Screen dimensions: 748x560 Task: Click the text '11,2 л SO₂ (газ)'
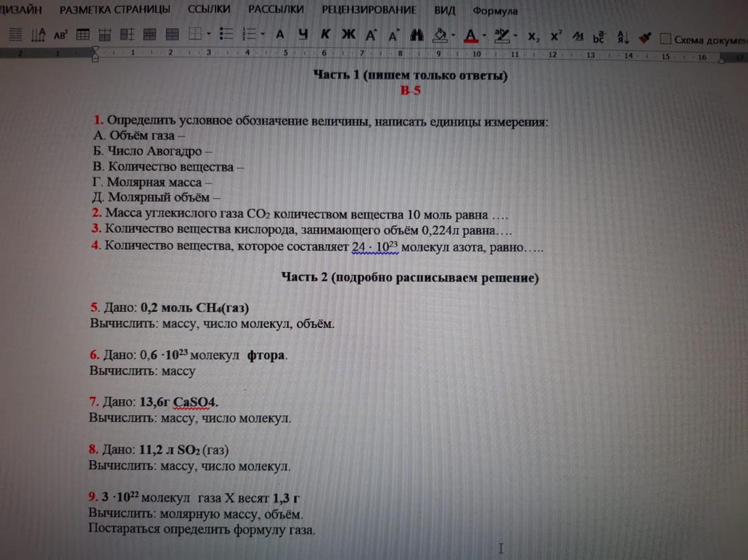[x=184, y=450]
